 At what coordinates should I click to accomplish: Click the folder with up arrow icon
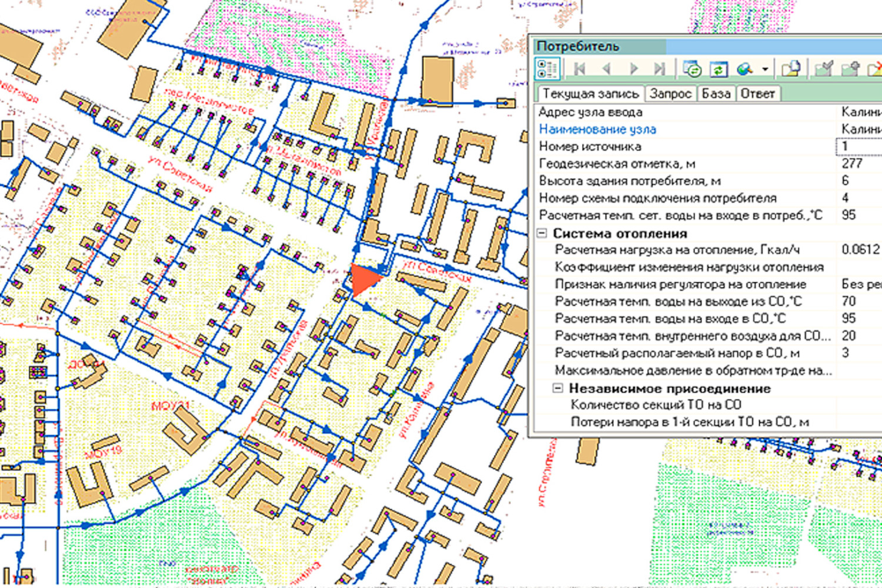(x=851, y=69)
